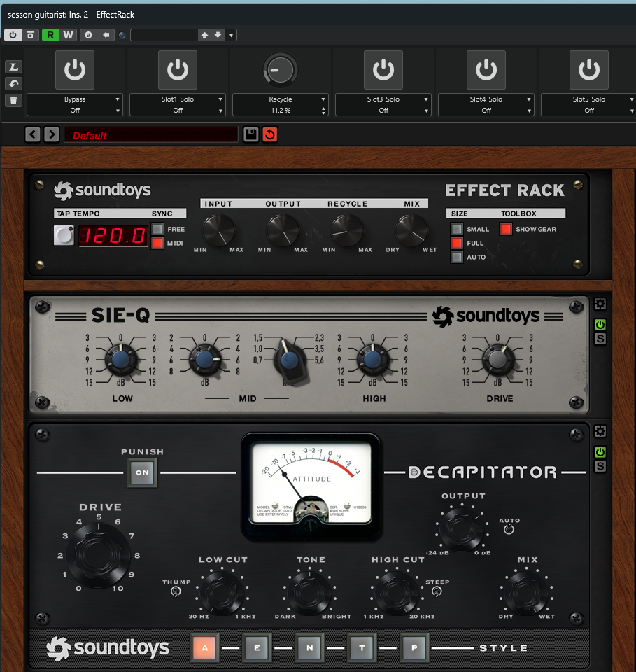
Task: Click the undo curved arrow icon
Action: [14, 83]
